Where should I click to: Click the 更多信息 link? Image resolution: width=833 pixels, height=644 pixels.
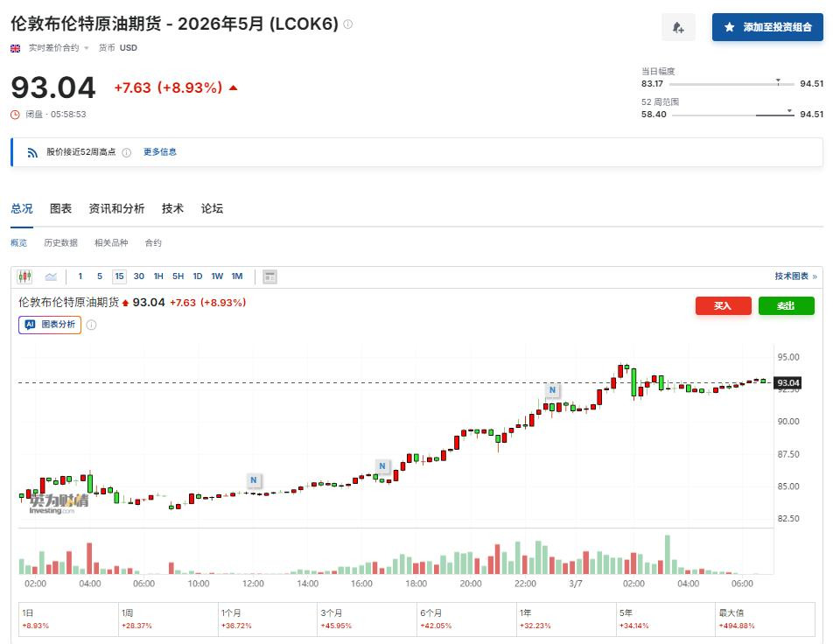coord(160,152)
